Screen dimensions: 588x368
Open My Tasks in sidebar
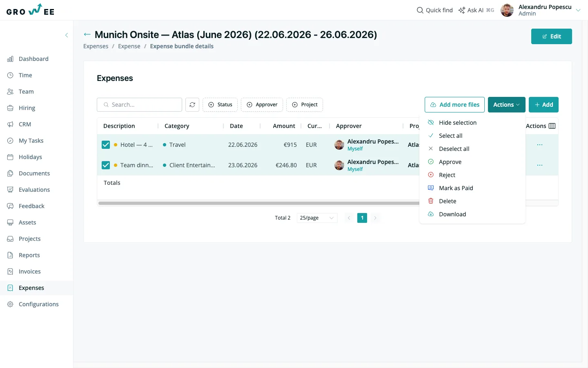click(31, 141)
